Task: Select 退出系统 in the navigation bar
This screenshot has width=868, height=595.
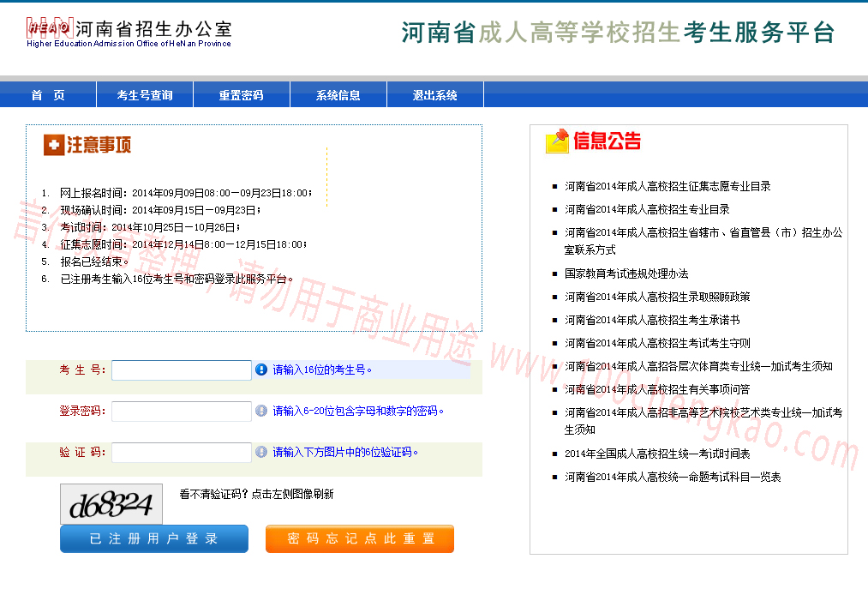Action: [x=435, y=94]
